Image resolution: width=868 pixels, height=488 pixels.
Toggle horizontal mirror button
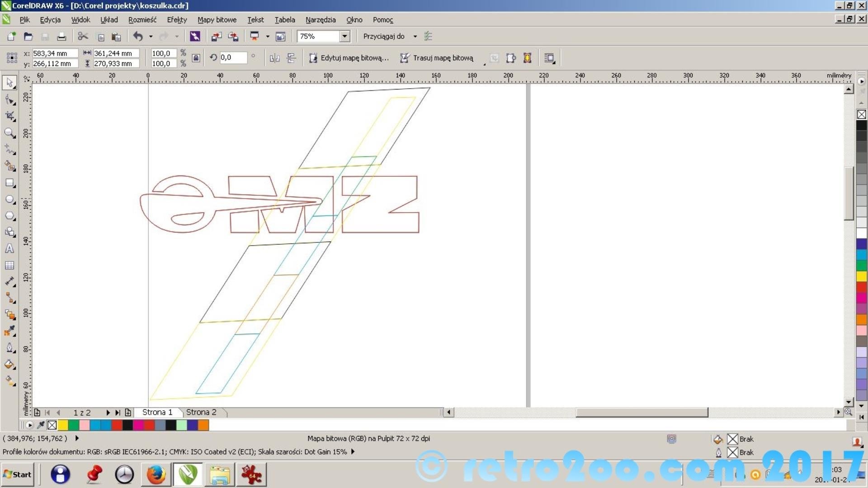[x=274, y=58]
